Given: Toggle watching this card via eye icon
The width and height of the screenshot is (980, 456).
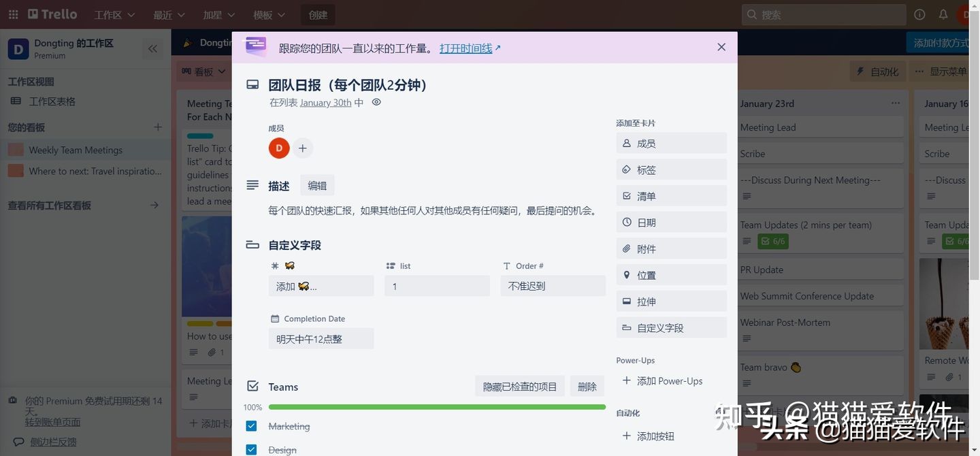Looking at the screenshot, I should (x=376, y=102).
